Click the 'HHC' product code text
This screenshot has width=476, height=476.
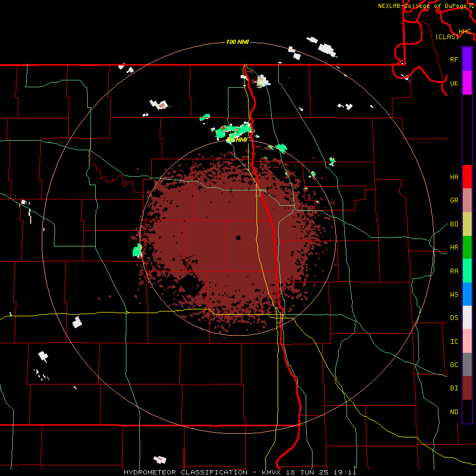coord(465,32)
